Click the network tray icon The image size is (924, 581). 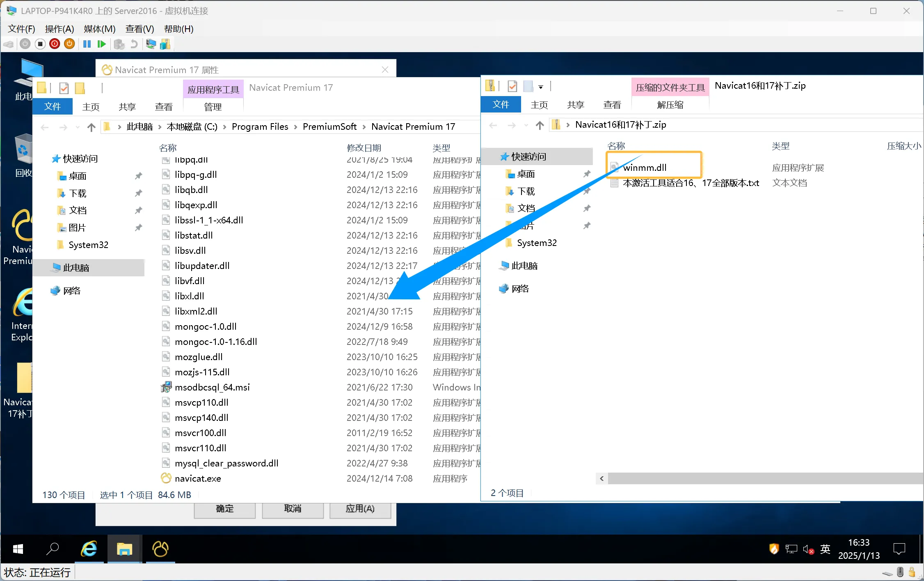pyautogui.click(x=791, y=549)
